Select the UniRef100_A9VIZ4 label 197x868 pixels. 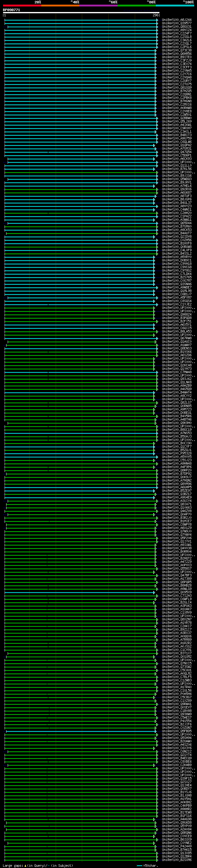(x=177, y=30)
